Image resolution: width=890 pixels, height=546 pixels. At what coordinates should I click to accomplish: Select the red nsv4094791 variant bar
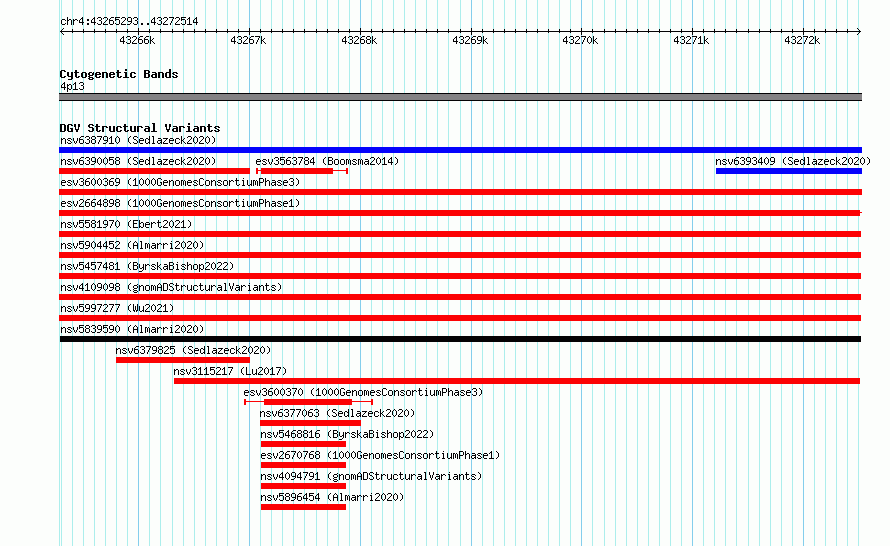[x=303, y=486]
